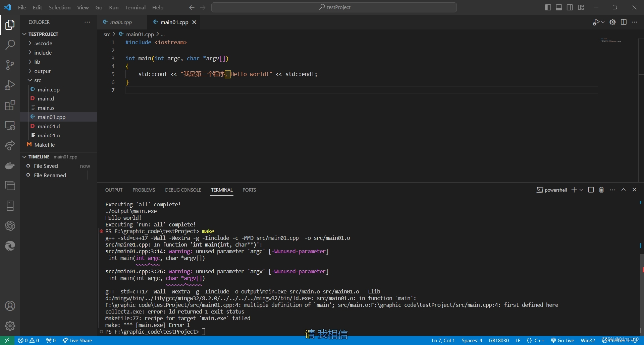
Task: Open Run and Debug view
Action: [10, 85]
